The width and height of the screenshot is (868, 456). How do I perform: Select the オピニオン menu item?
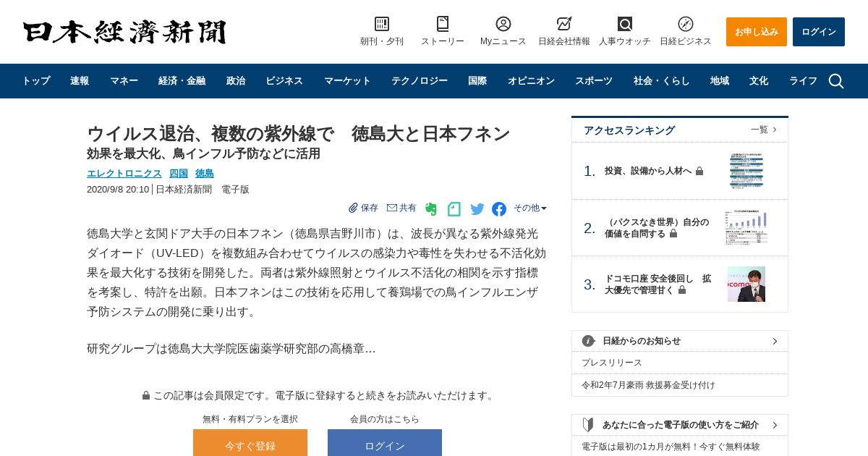[531, 81]
